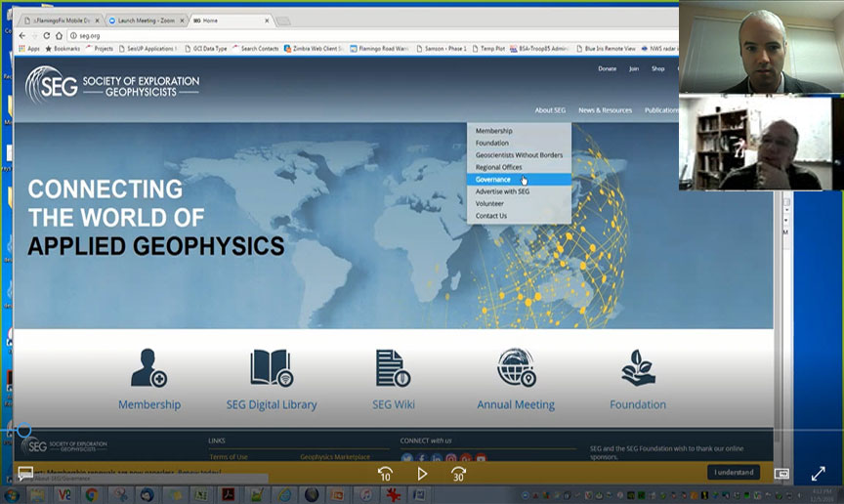
Task: Open the Shop link
Action: [657, 69]
